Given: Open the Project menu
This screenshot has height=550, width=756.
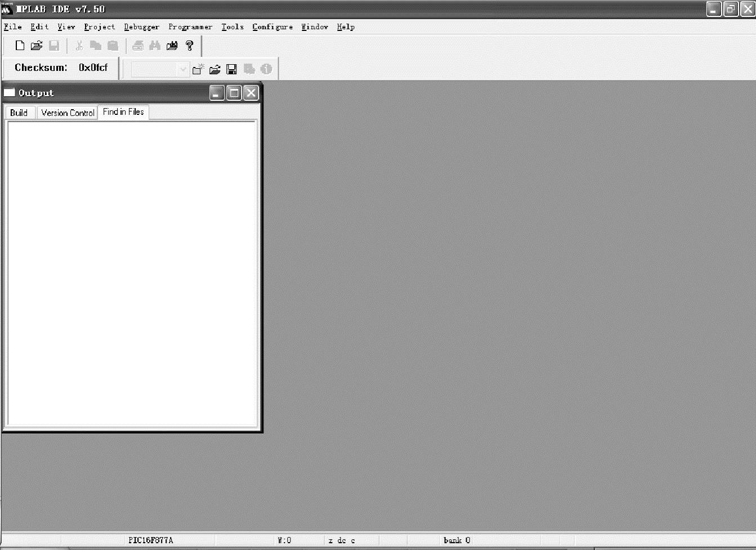Looking at the screenshot, I should click(x=100, y=26).
